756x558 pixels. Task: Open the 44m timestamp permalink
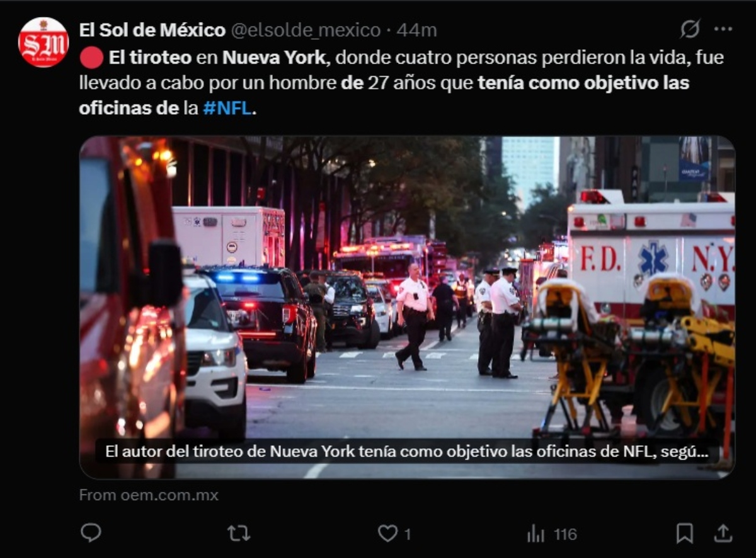pos(416,30)
